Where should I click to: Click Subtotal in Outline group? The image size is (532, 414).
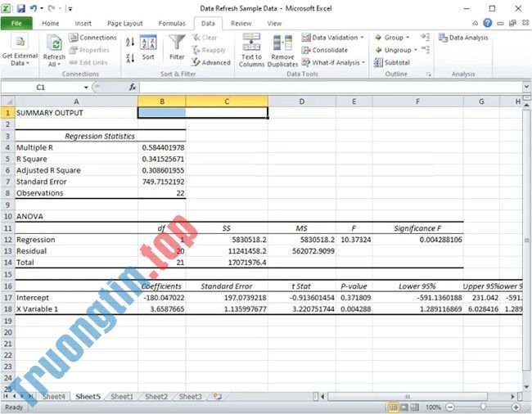[392, 62]
